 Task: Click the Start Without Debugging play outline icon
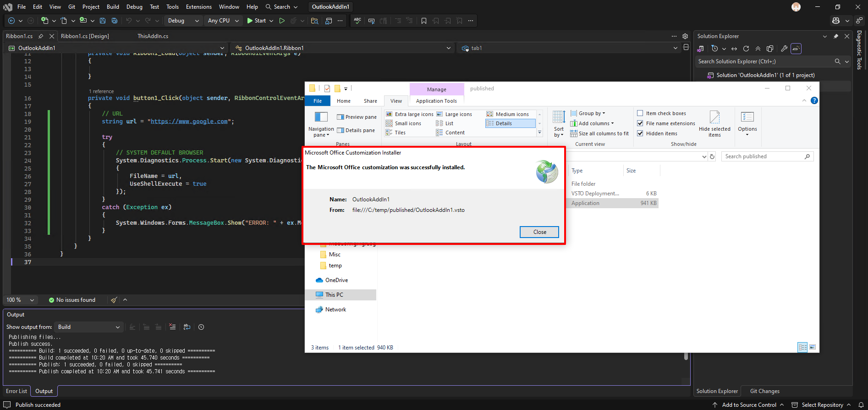282,21
